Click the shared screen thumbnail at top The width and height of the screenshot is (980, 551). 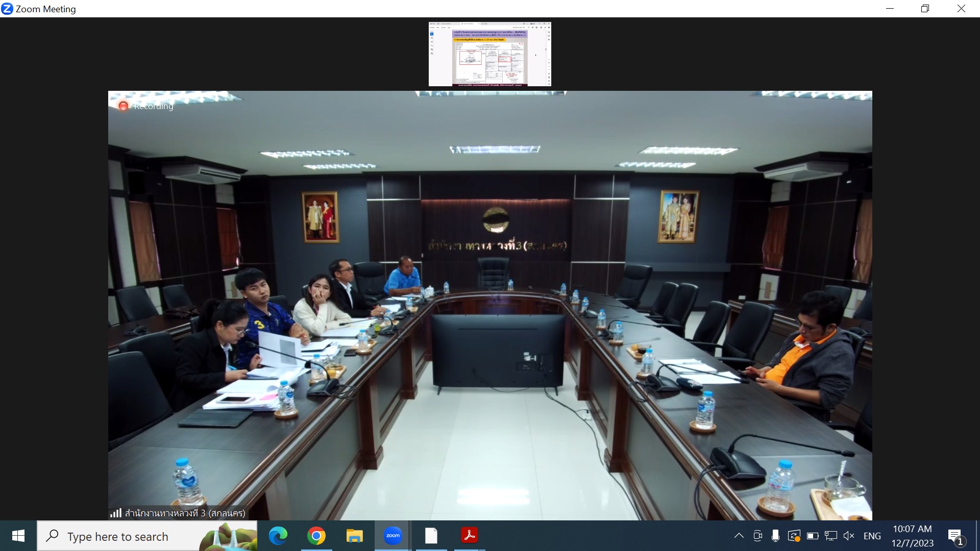(x=489, y=54)
